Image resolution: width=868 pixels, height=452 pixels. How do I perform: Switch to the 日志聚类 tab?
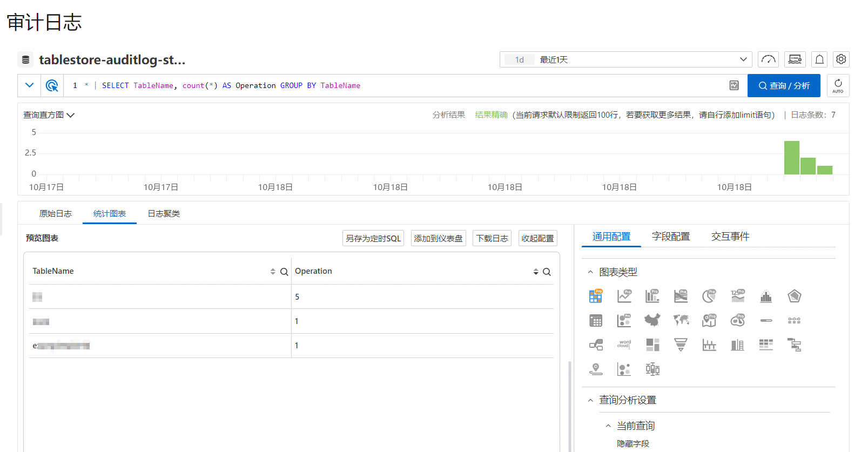[164, 214]
